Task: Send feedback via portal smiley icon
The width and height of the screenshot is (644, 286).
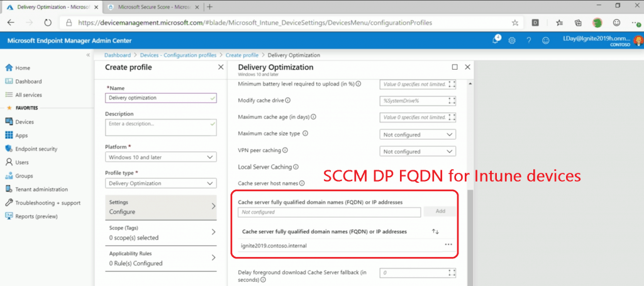Action: (x=545, y=41)
